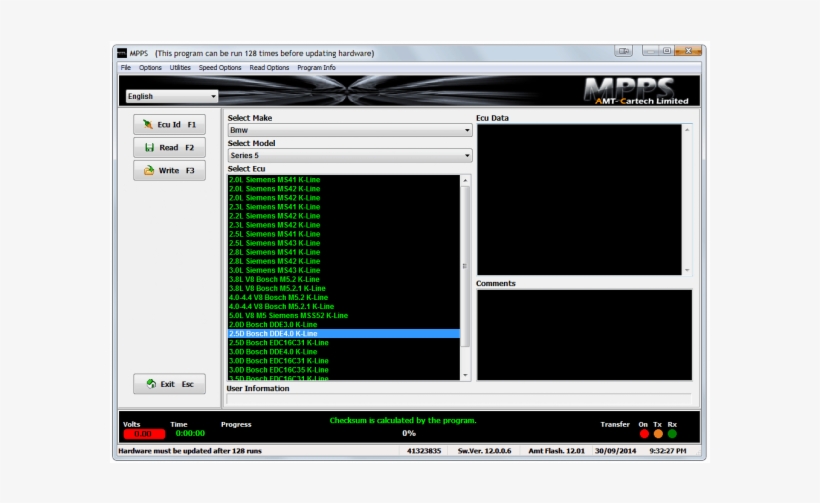Click the ECU list scroll down arrow
The width and height of the screenshot is (820, 503).
click(465, 375)
